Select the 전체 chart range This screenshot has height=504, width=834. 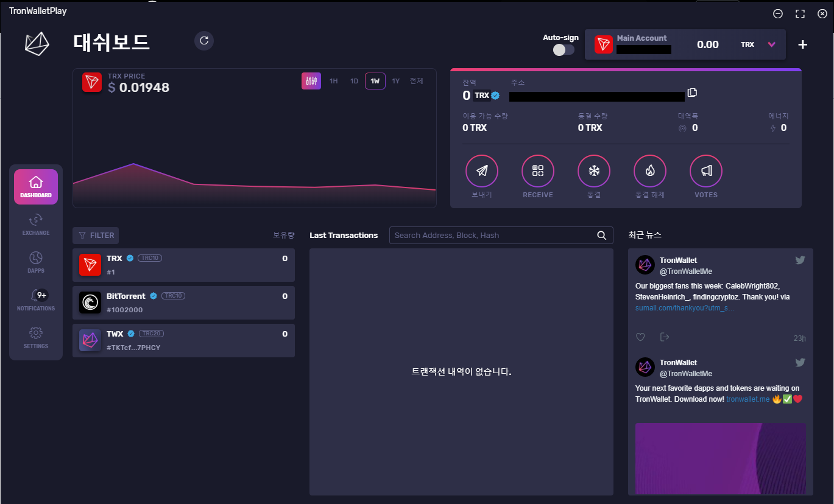pyautogui.click(x=416, y=81)
